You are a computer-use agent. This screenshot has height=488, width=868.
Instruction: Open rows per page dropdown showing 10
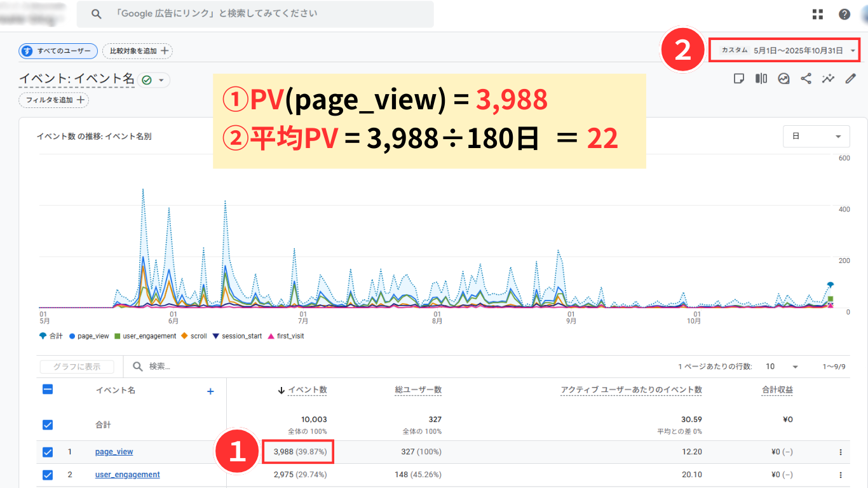tap(782, 367)
